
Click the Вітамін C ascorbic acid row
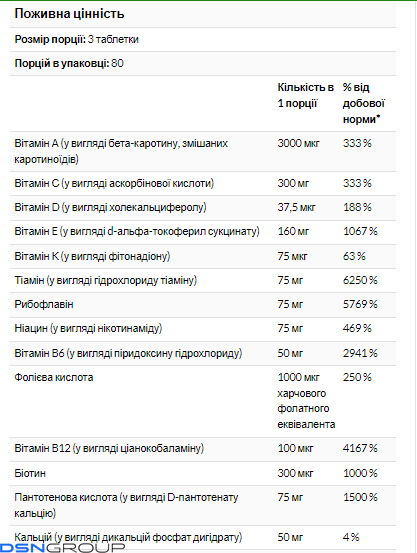pyautogui.click(x=203, y=183)
